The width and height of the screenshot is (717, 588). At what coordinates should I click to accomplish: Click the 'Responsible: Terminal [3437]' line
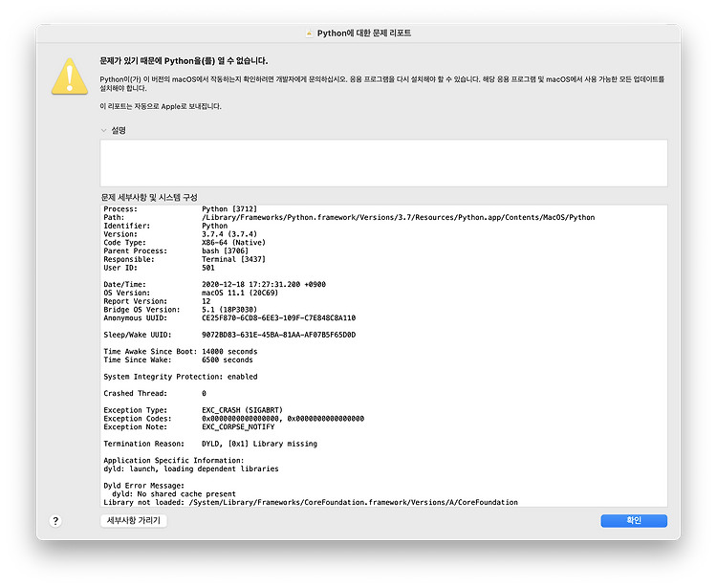pos(185,259)
